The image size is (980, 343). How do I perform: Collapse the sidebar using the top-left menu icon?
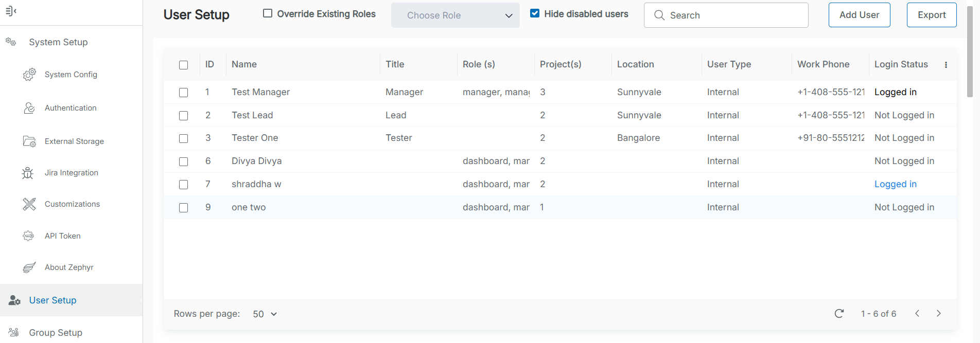pyautogui.click(x=11, y=11)
